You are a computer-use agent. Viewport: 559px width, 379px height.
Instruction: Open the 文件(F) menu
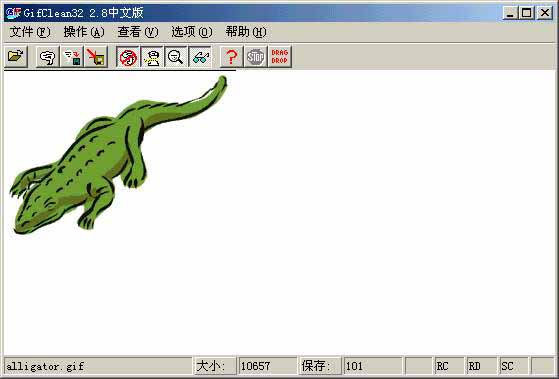coord(30,32)
